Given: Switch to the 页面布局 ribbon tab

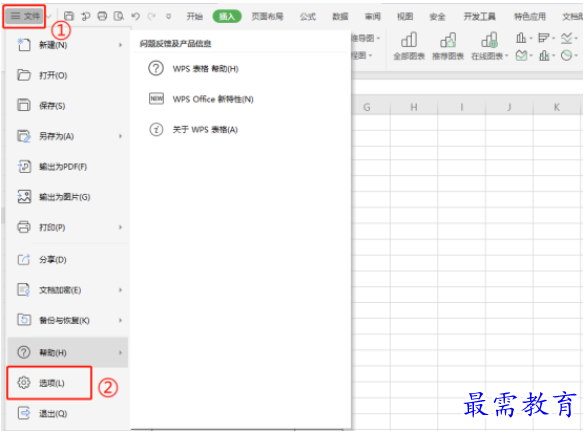Looking at the screenshot, I should [x=267, y=16].
